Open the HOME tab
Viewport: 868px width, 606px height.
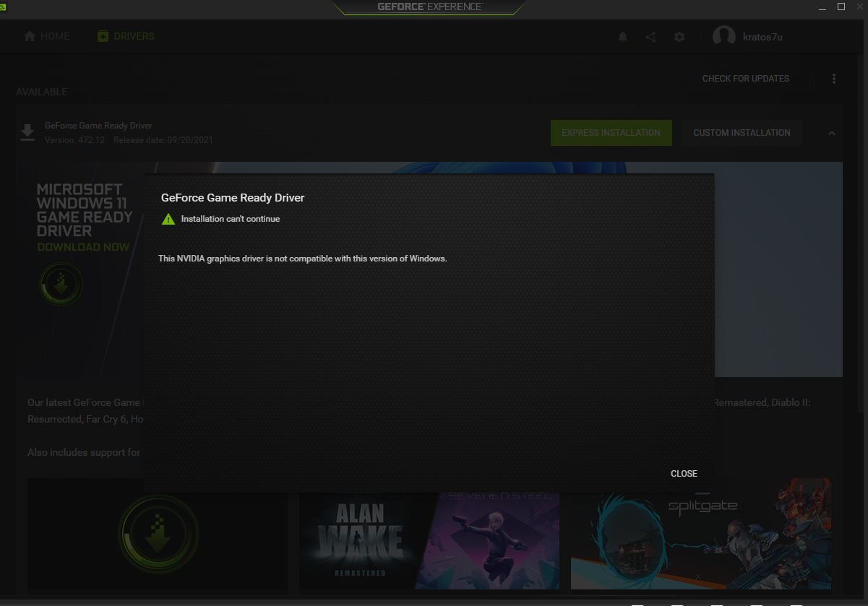[x=47, y=36]
